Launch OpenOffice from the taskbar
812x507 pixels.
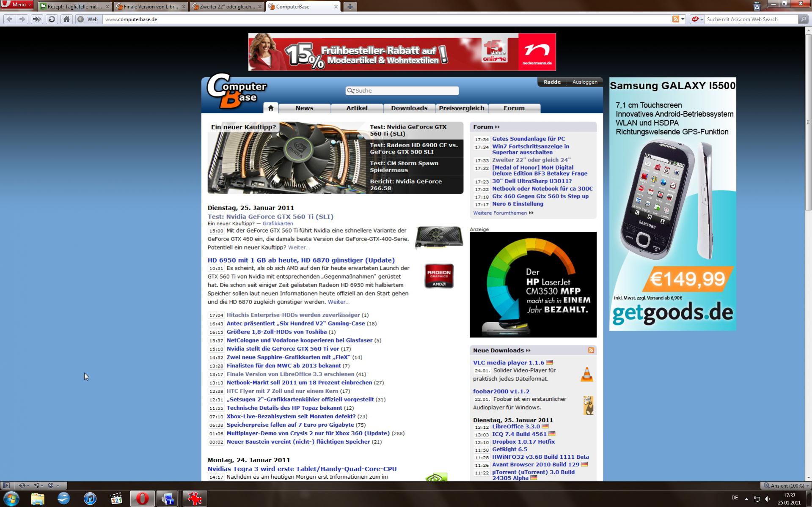(64, 499)
